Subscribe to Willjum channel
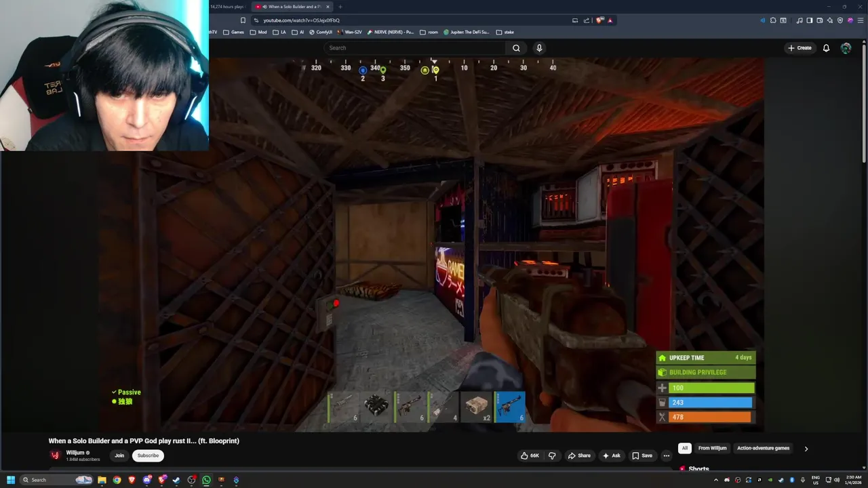Viewport: 868px width, 488px height. tap(148, 455)
